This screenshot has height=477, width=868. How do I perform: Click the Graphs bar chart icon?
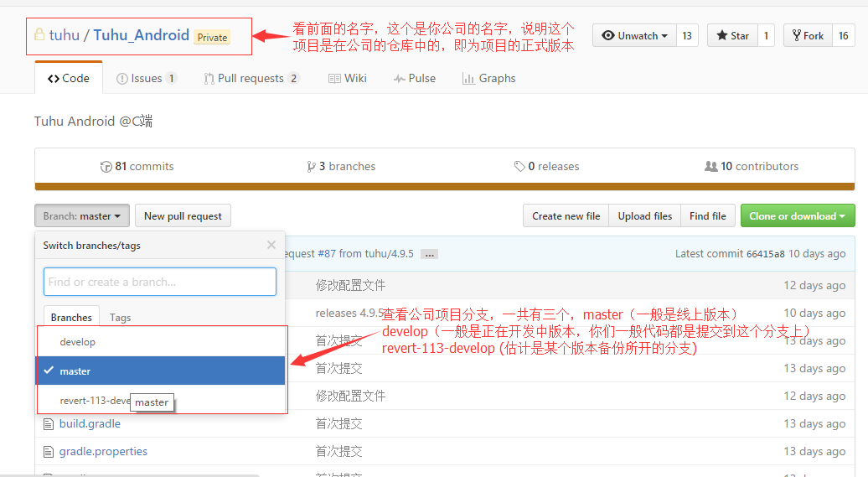tap(468, 79)
